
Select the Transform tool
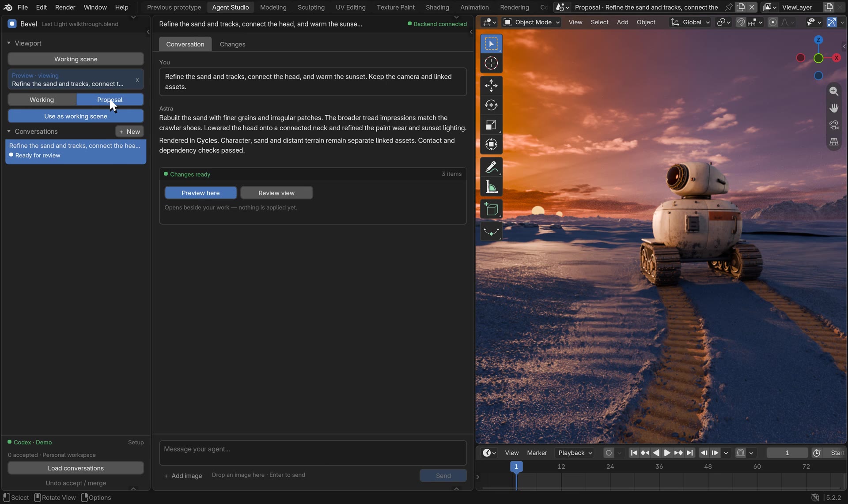click(x=491, y=144)
